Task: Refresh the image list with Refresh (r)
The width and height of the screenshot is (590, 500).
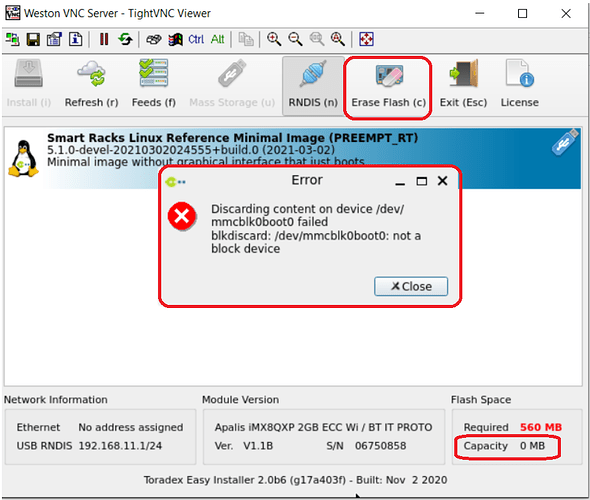Action: [x=91, y=85]
